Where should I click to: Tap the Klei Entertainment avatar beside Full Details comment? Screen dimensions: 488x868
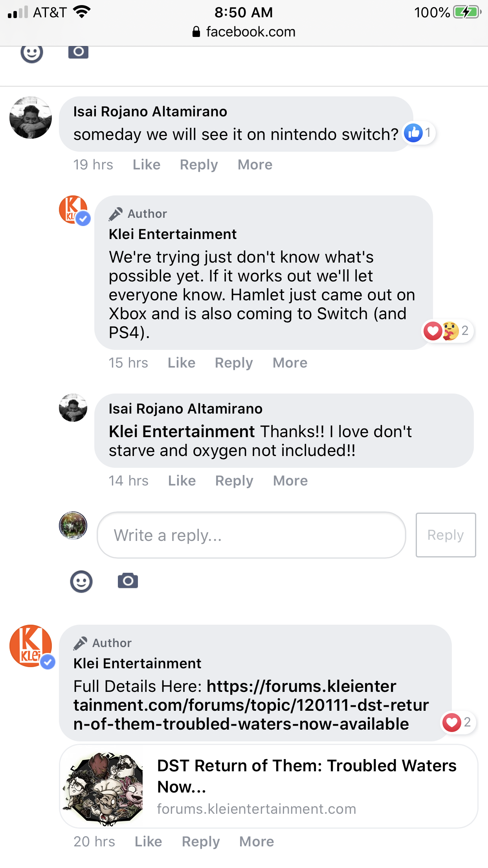pos(31,646)
